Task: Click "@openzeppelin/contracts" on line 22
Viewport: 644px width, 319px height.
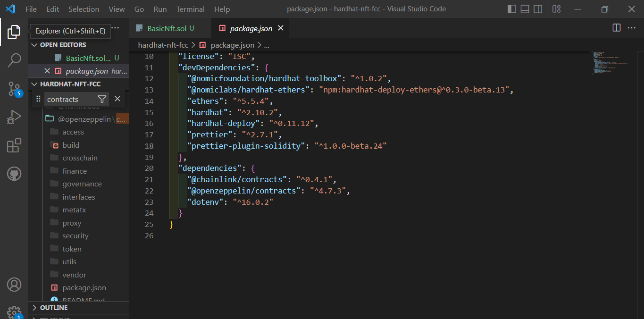Action: (244, 191)
